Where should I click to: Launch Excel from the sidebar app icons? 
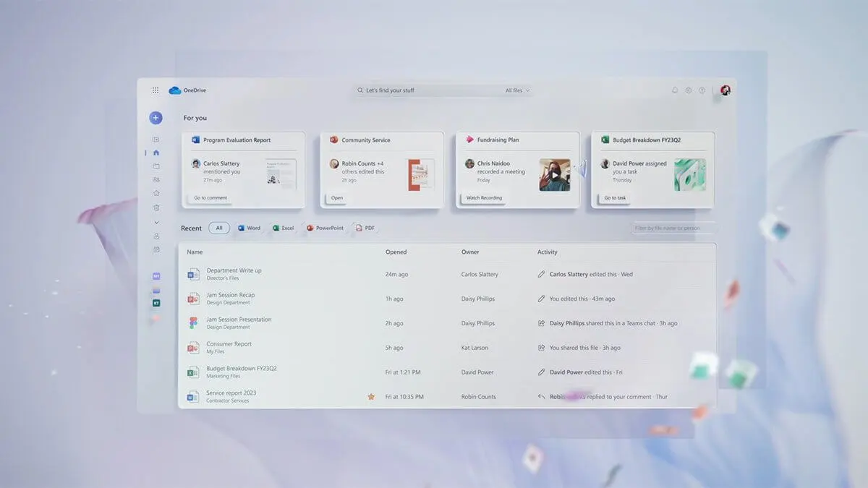coord(155,302)
